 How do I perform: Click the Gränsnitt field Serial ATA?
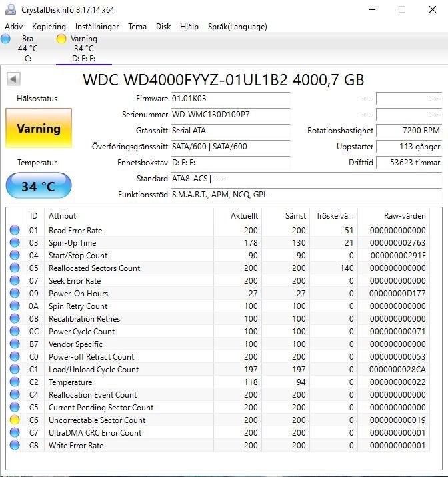click(x=230, y=131)
